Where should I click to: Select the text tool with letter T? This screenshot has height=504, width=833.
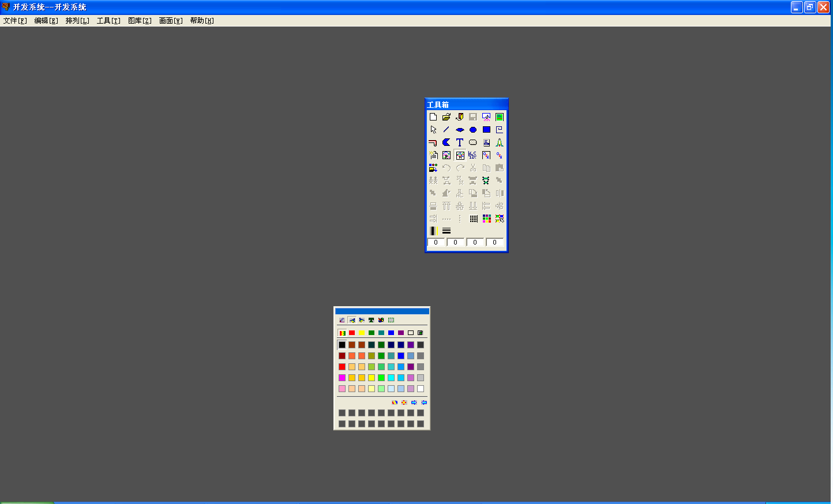click(460, 142)
